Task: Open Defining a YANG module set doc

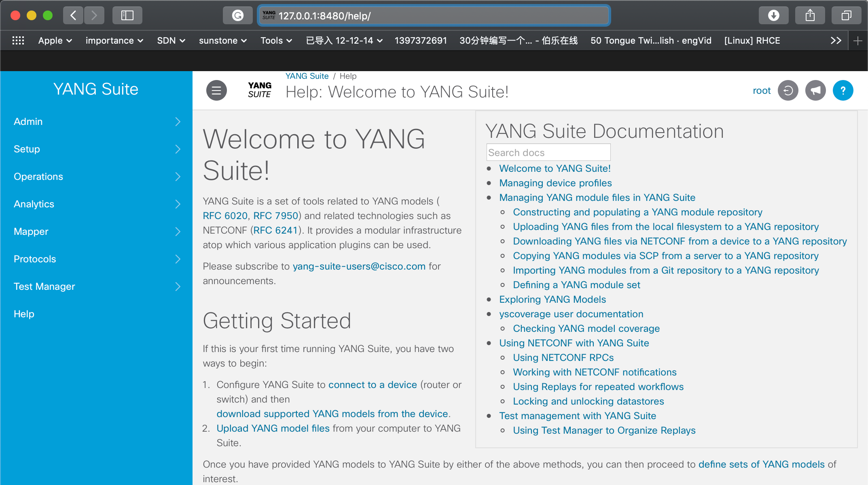Action: 576,285
